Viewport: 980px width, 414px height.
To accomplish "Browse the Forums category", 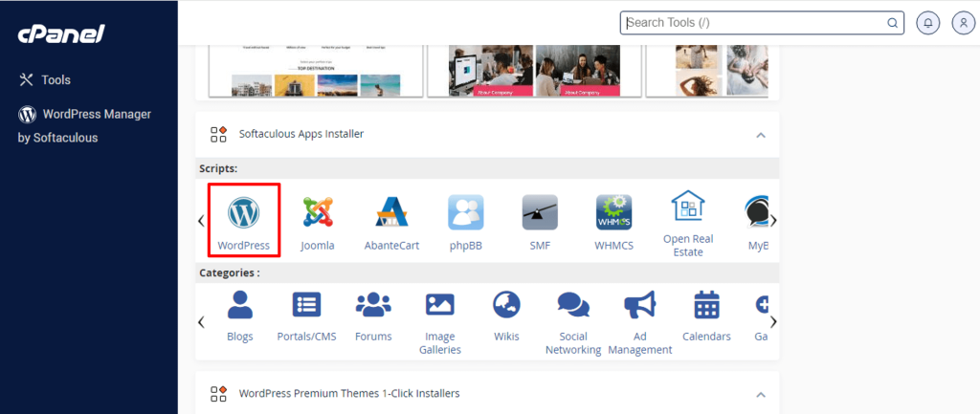I will point(373,316).
